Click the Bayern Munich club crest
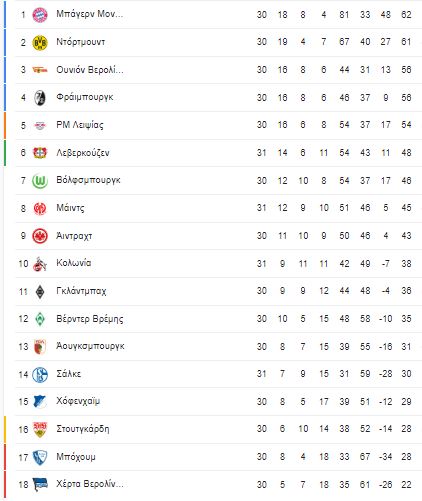 click(40, 15)
